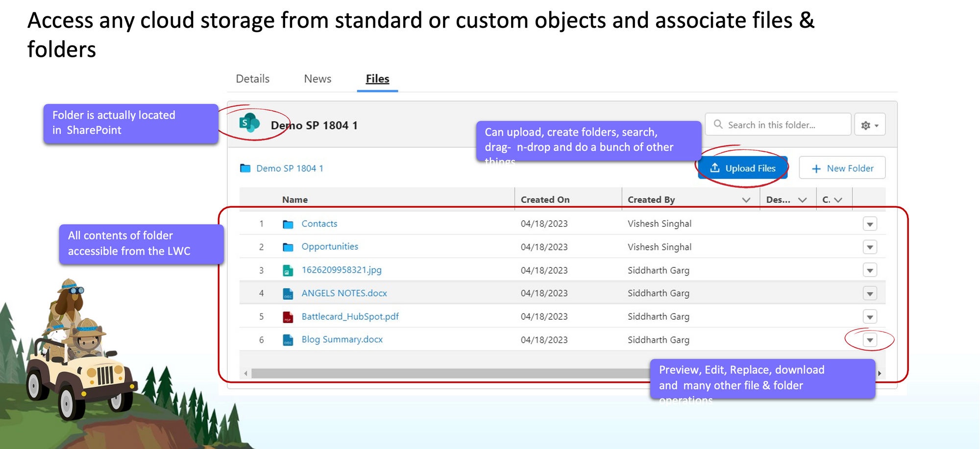Open row actions menu for Blog Summary.docx
This screenshot has width=980, height=449.
[x=870, y=340]
